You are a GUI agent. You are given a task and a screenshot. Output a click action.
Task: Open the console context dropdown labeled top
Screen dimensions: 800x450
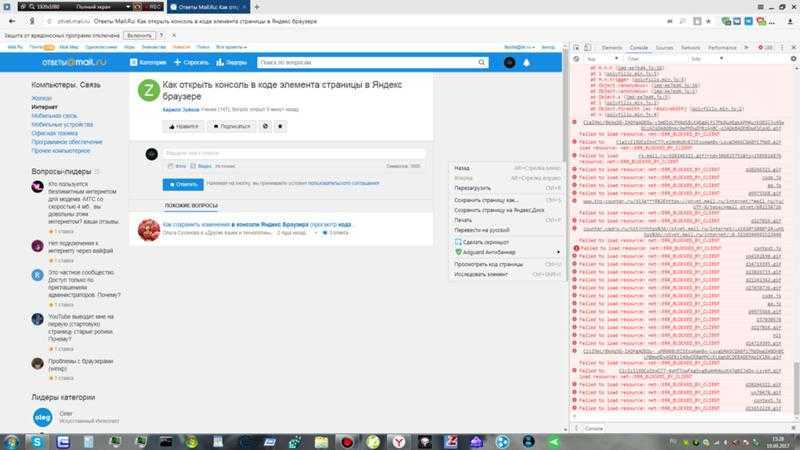603,59
